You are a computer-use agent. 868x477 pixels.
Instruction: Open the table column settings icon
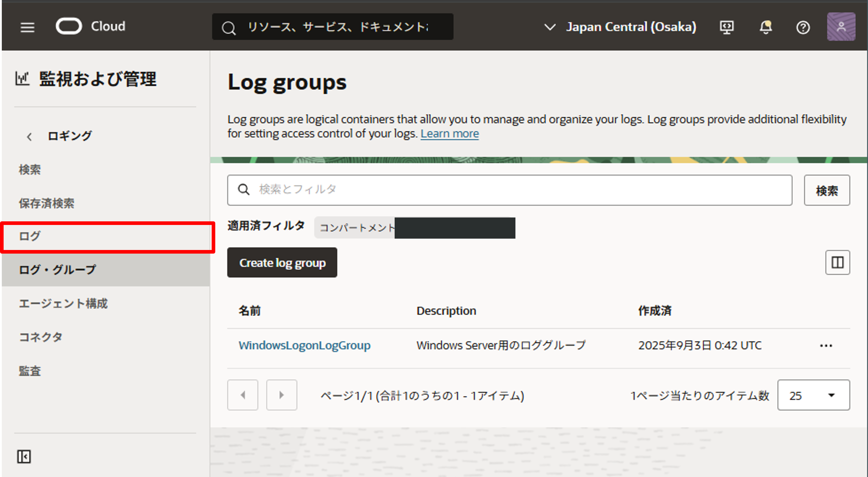[x=837, y=262]
